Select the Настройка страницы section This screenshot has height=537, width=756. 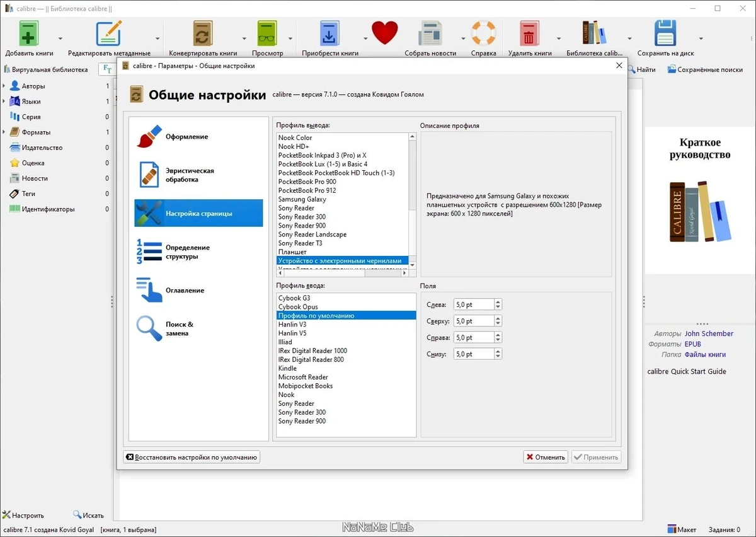point(198,213)
